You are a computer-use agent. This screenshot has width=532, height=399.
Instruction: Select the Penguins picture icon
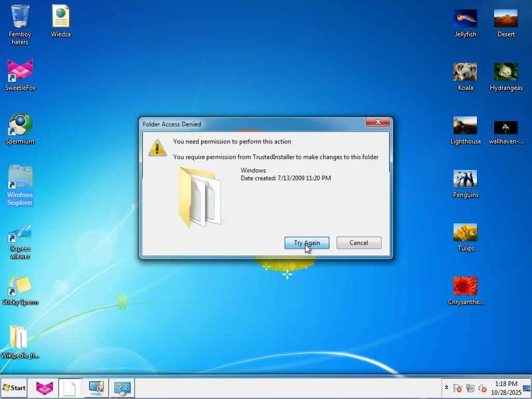[x=465, y=183]
